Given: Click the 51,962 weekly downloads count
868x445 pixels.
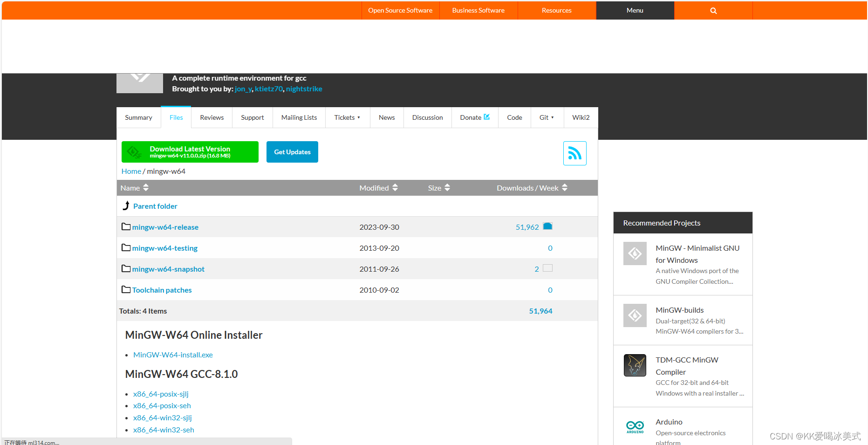Looking at the screenshot, I should point(527,227).
